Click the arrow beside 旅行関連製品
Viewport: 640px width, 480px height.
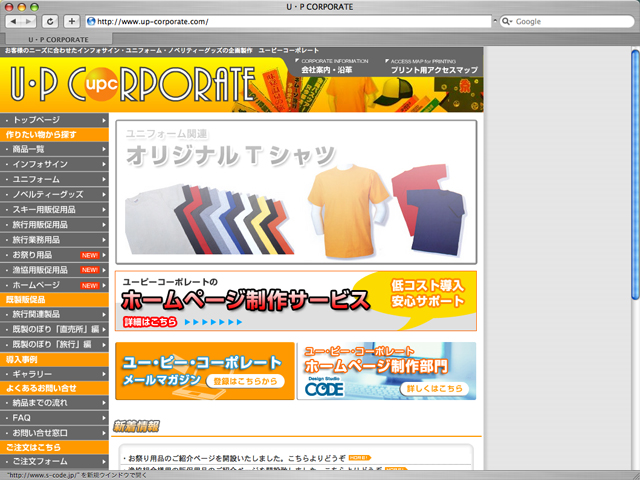tap(104, 314)
